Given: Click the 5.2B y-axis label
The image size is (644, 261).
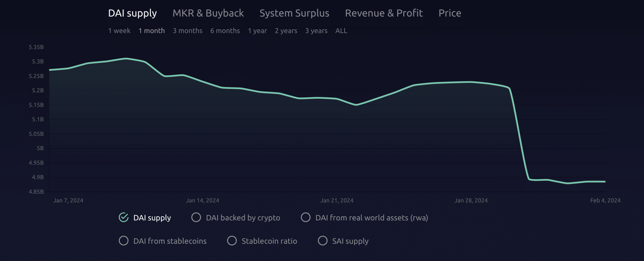Looking at the screenshot, I should (x=38, y=90).
